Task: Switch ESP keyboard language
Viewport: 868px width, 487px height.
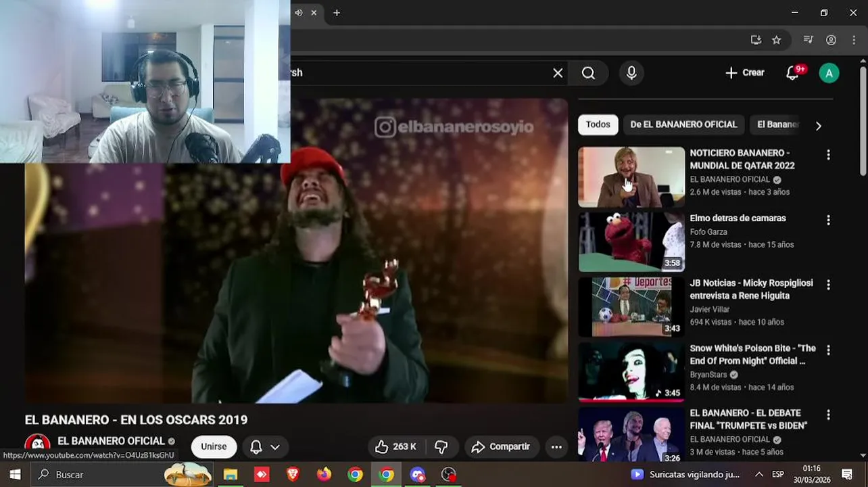Action: point(778,474)
